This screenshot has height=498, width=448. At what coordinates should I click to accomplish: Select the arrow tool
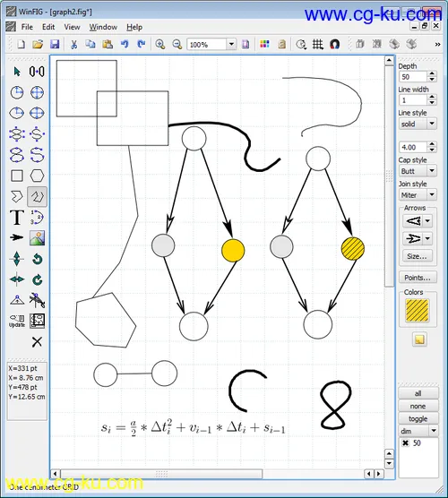17,237
